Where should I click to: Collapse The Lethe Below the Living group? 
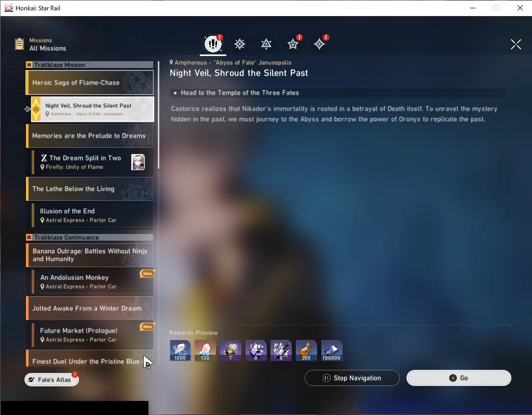(90, 189)
